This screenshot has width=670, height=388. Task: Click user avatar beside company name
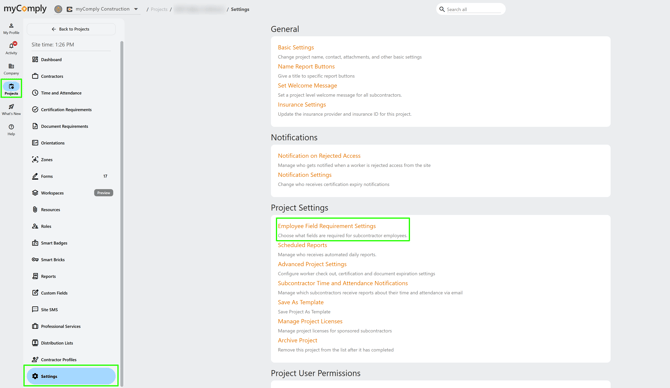[x=58, y=9]
